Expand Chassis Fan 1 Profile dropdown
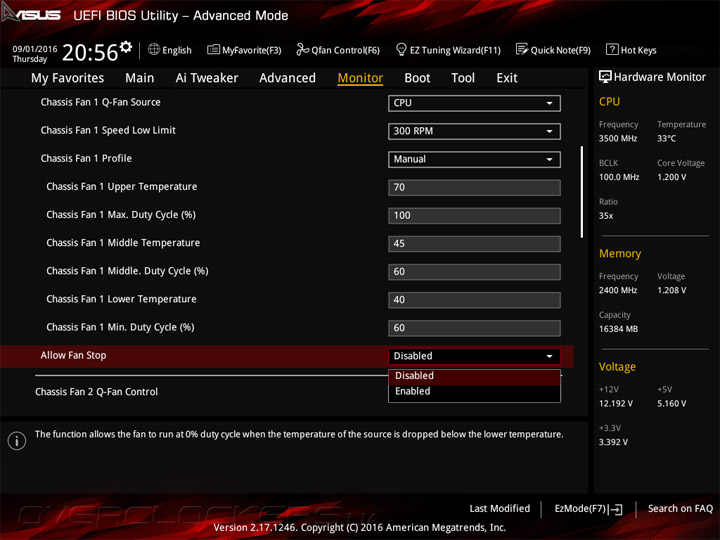720x540 pixels. pyautogui.click(x=474, y=159)
